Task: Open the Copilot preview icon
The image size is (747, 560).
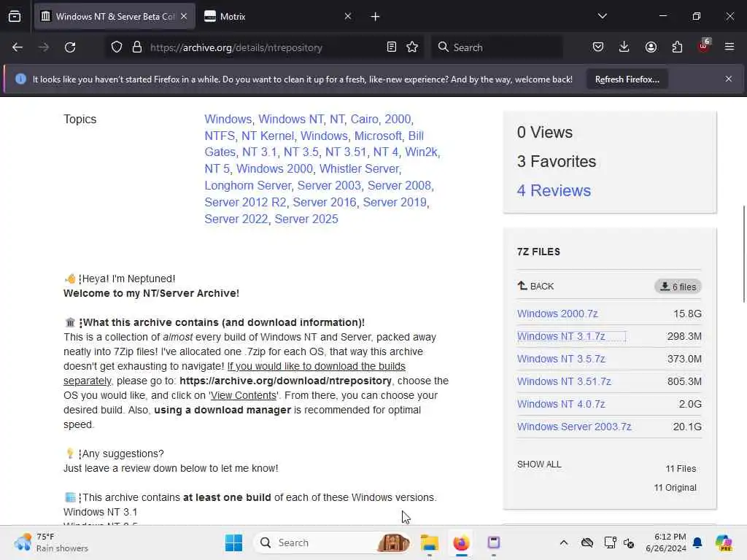Action: coord(724,542)
